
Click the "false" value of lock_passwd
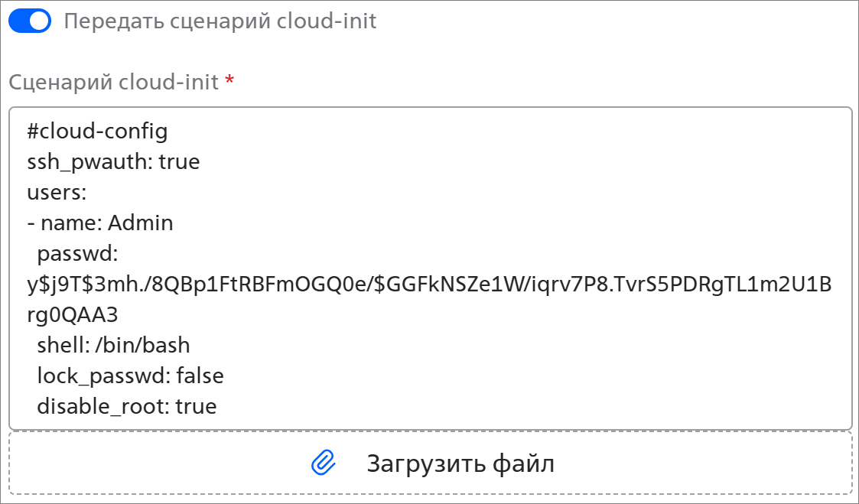click(200, 376)
